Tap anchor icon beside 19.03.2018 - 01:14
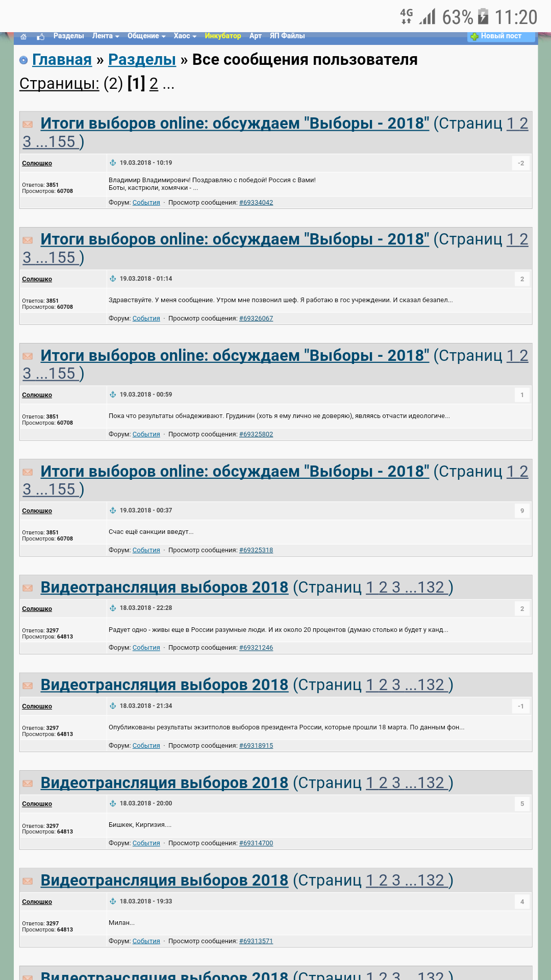 point(113,279)
